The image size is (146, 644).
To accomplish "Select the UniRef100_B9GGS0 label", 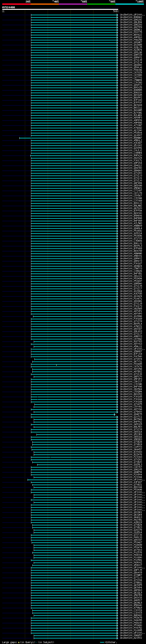I will 131,93.
